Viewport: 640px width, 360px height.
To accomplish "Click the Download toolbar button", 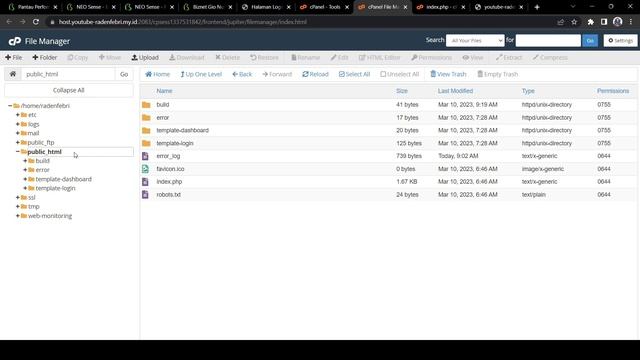I will click(187, 58).
